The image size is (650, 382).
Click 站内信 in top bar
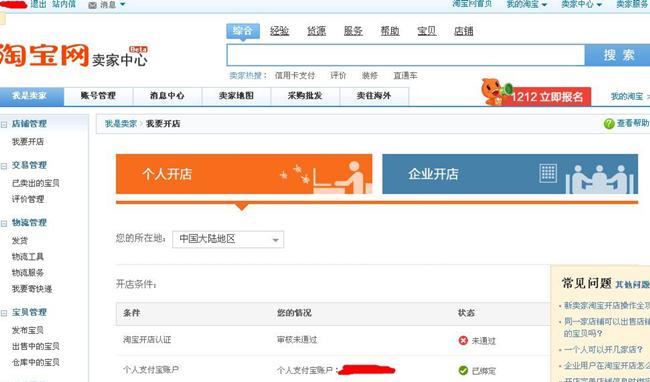pyautogui.click(x=64, y=4)
